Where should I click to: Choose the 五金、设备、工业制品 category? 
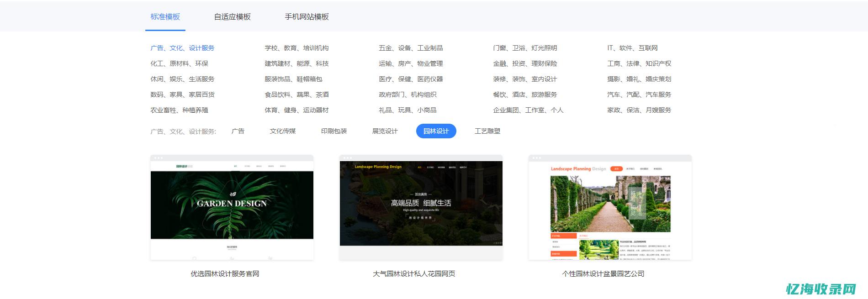pyautogui.click(x=411, y=48)
